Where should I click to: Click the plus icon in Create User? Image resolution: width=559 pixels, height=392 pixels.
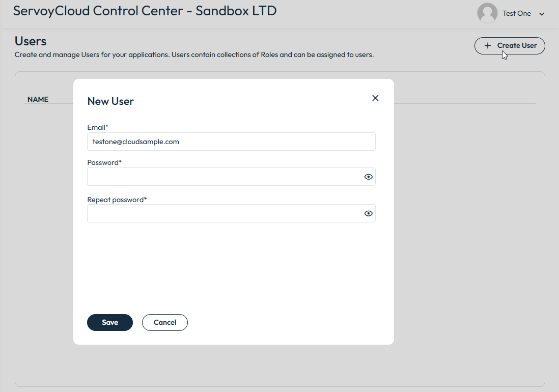[488, 46]
